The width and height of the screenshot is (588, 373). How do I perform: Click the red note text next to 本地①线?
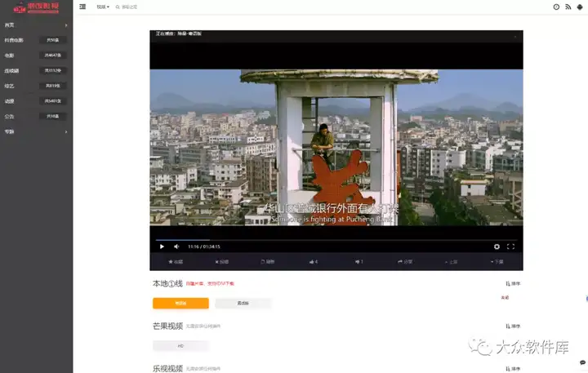(x=210, y=284)
